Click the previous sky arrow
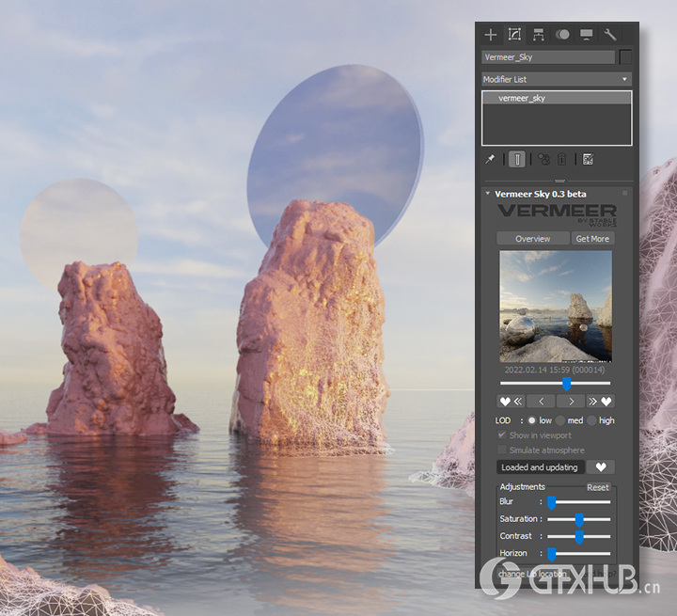Viewport: 677px width, 616px height. [x=541, y=402]
